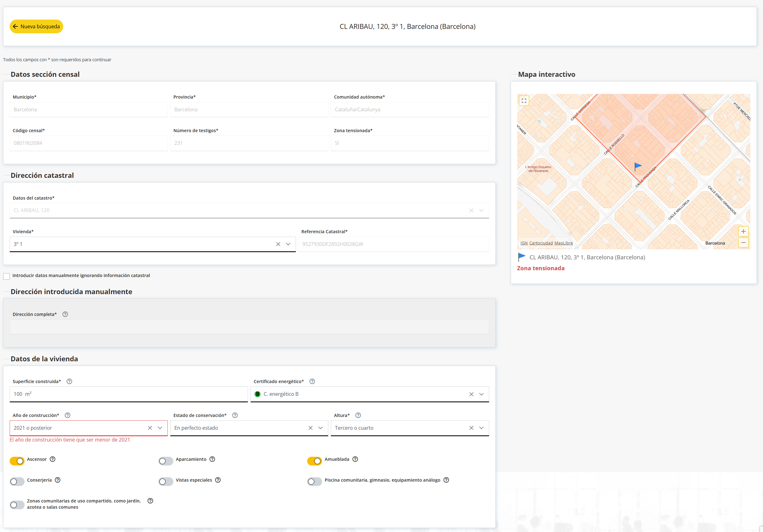Expand the Año de construcción dropdown
The image size is (763, 532).
point(160,428)
